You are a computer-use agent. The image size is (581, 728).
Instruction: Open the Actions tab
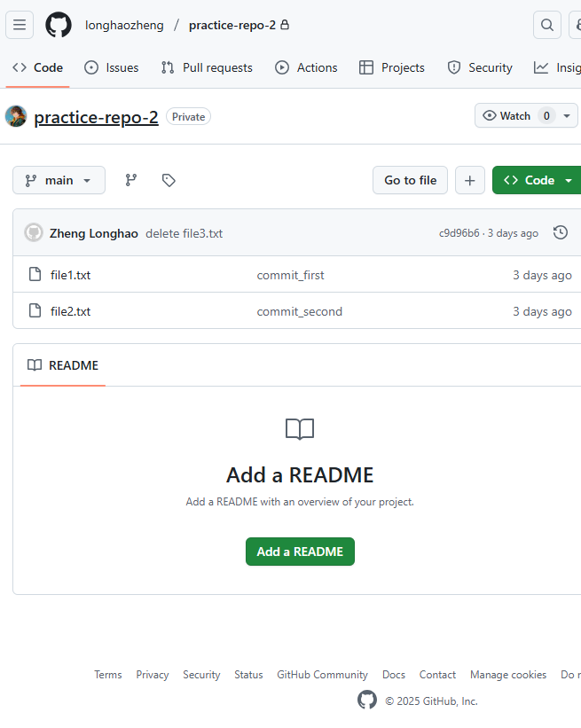pyautogui.click(x=306, y=67)
